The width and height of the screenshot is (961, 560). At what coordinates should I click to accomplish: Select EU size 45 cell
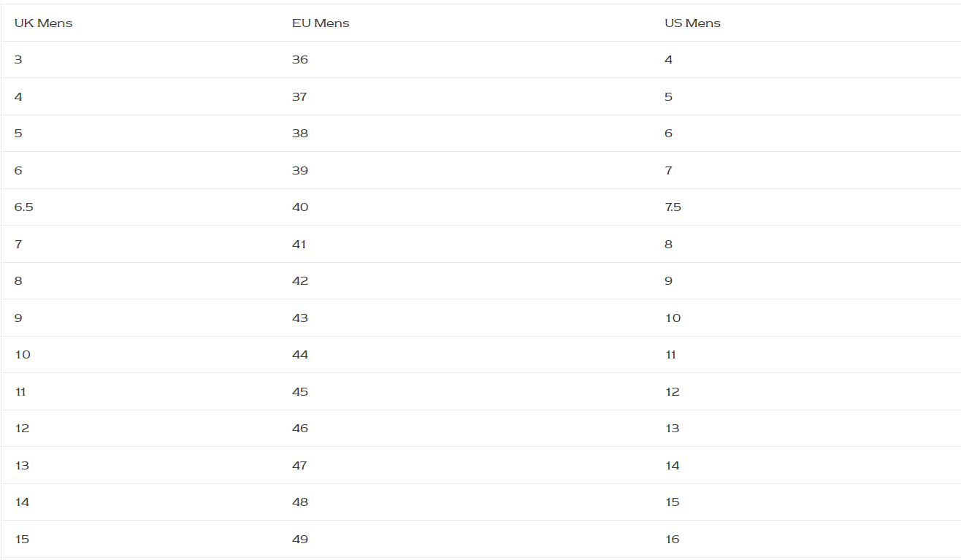pos(300,392)
